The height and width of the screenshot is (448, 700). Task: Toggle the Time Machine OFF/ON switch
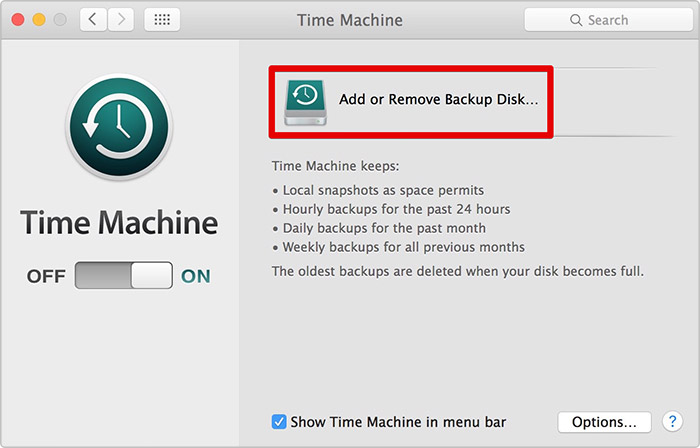[124, 275]
